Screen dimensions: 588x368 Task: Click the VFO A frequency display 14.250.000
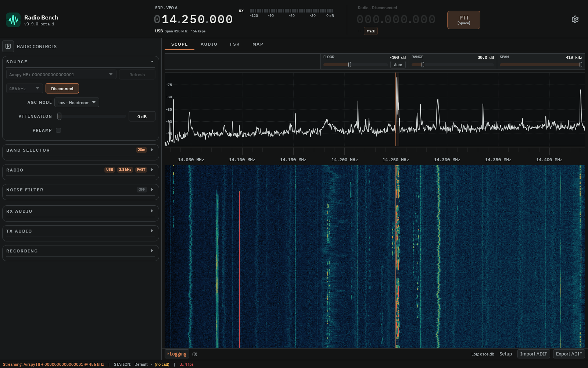tap(193, 19)
